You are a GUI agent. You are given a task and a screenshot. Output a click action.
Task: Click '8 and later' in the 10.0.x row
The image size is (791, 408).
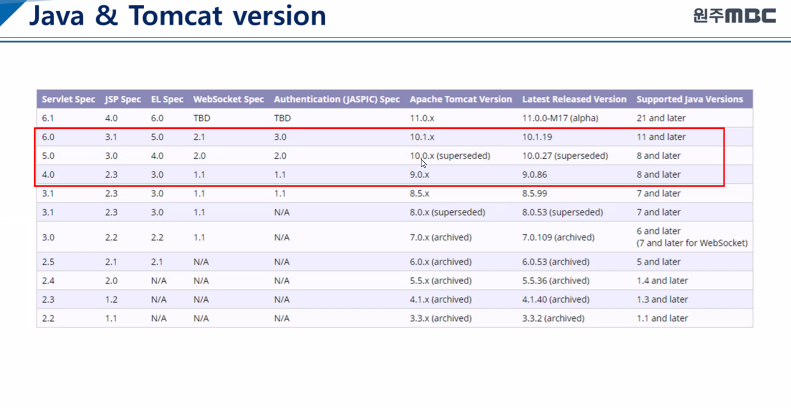click(658, 156)
